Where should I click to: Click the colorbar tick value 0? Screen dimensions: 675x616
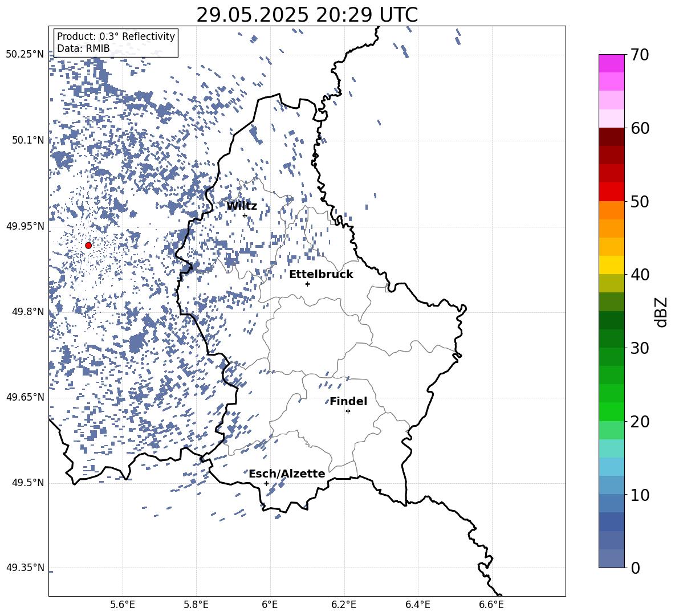[x=635, y=568]
